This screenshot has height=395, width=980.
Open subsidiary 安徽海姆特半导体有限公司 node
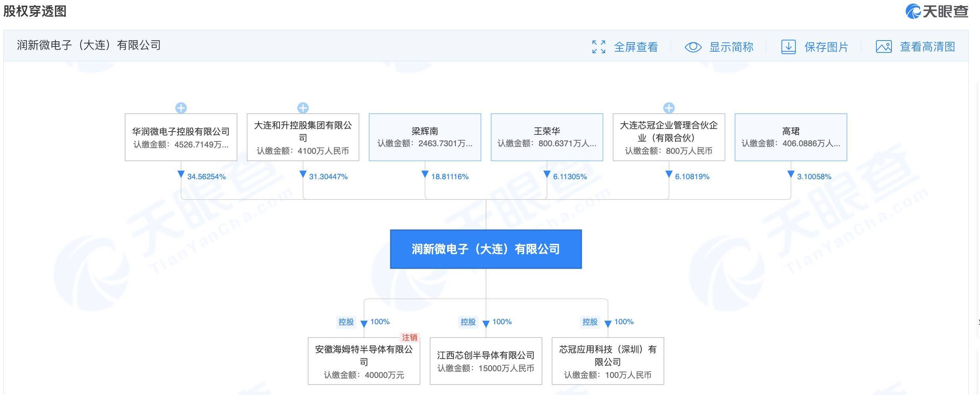pyautogui.click(x=364, y=361)
